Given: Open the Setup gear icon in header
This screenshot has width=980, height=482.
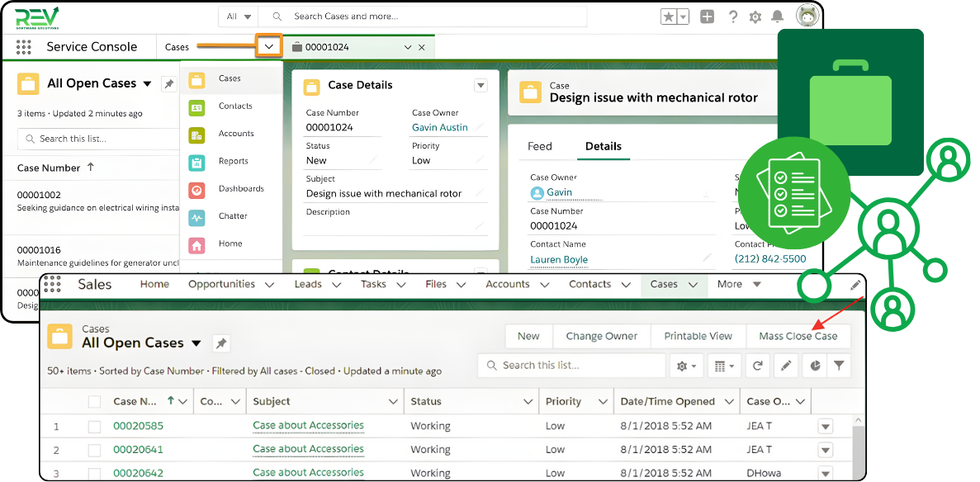Looking at the screenshot, I should coord(755,17).
